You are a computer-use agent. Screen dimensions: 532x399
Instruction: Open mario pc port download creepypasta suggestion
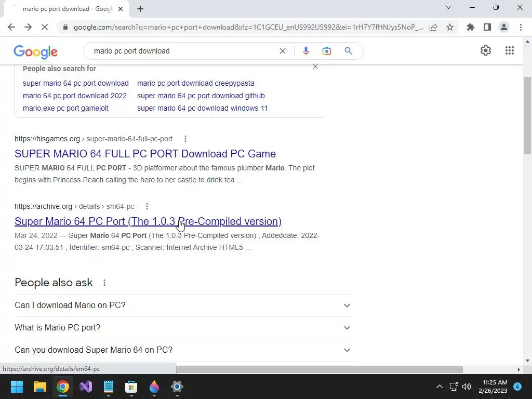click(x=195, y=83)
